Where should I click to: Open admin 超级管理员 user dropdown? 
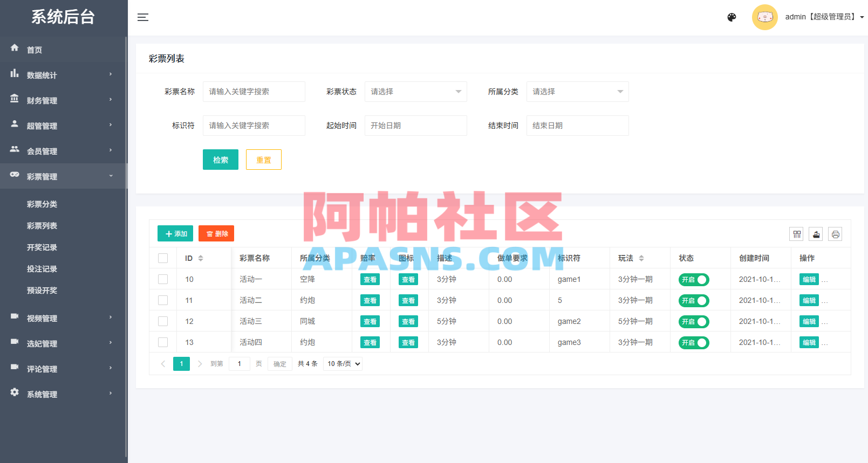[824, 17]
